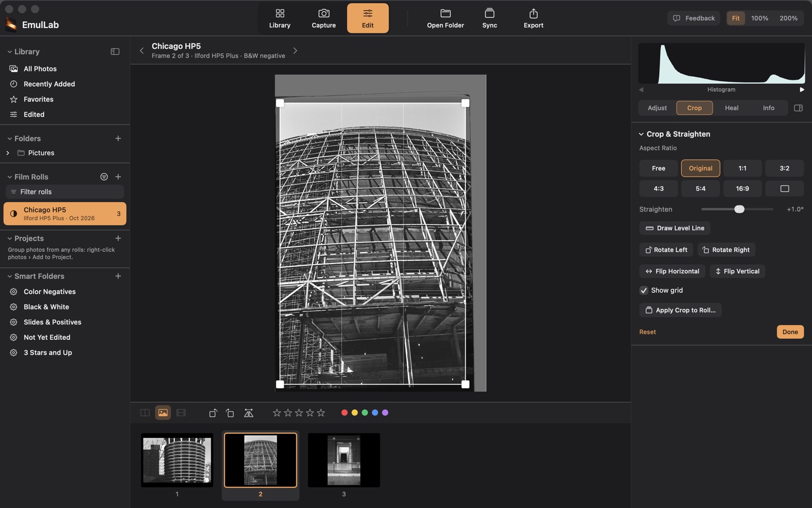
Task: Open the Library view in top toolbar
Action: 280,18
